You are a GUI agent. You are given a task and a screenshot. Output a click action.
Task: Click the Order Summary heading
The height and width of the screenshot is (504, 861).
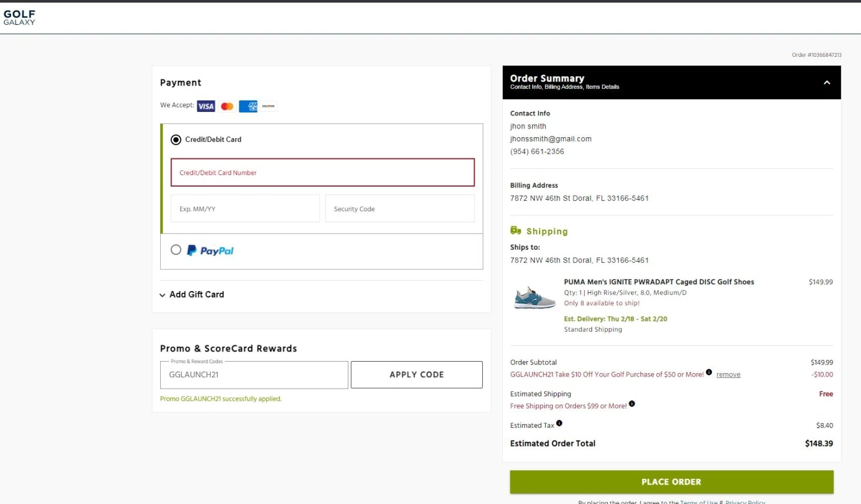tap(548, 78)
